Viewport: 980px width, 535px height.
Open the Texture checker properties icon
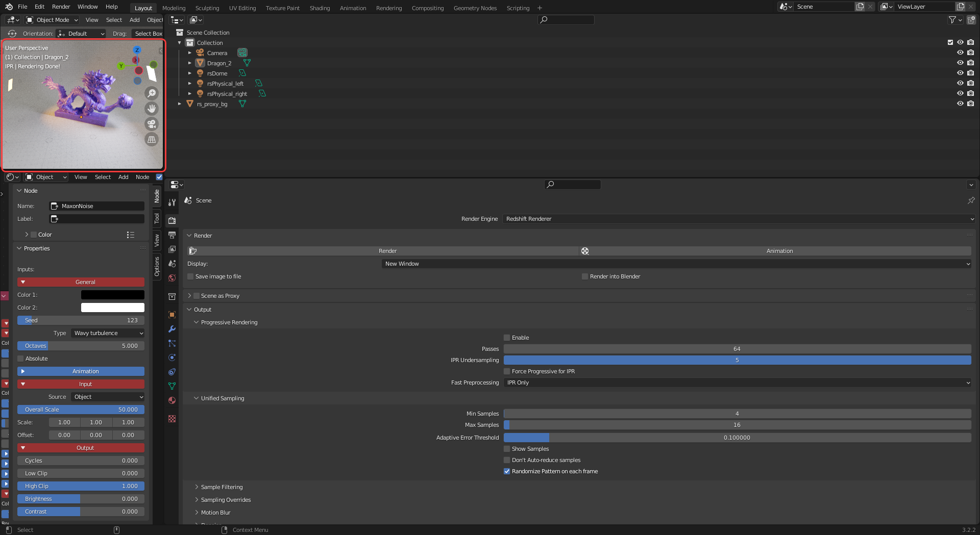pos(172,419)
